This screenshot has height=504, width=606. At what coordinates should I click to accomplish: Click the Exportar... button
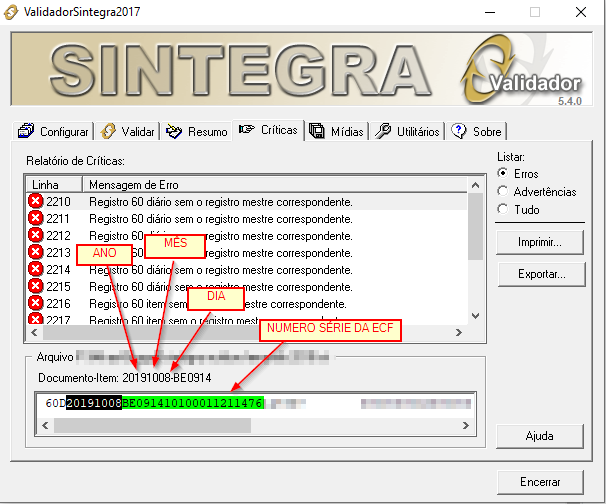point(541,274)
